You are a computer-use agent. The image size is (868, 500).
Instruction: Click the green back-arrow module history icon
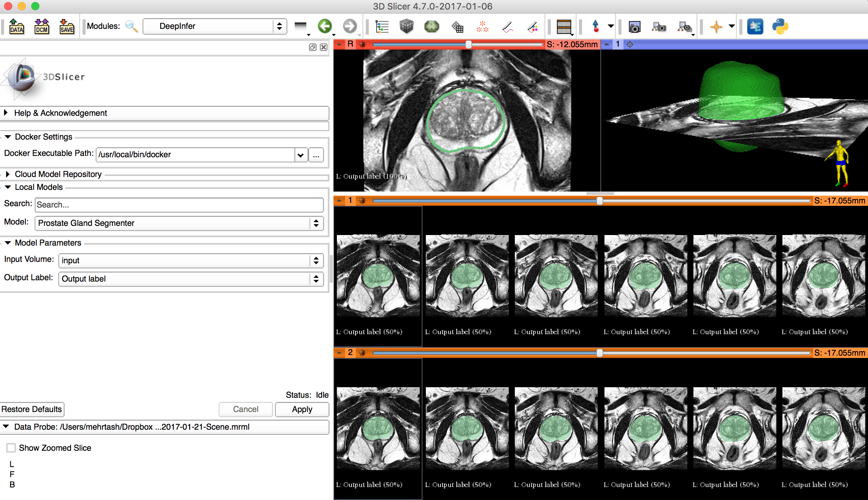(x=325, y=26)
